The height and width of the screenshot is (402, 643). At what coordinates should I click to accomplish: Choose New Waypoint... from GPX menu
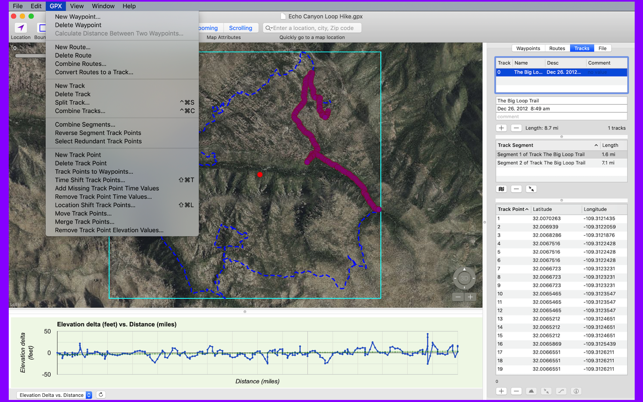[122, 17]
